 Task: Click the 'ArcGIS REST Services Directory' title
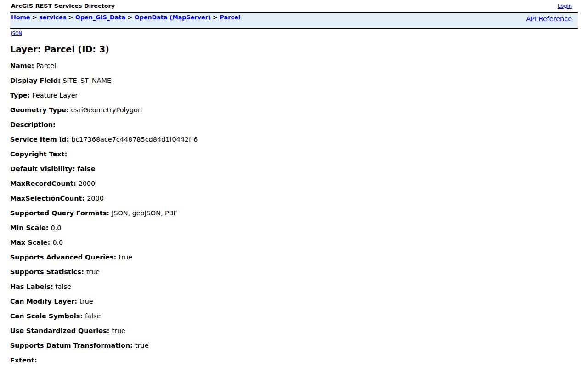pos(63,6)
